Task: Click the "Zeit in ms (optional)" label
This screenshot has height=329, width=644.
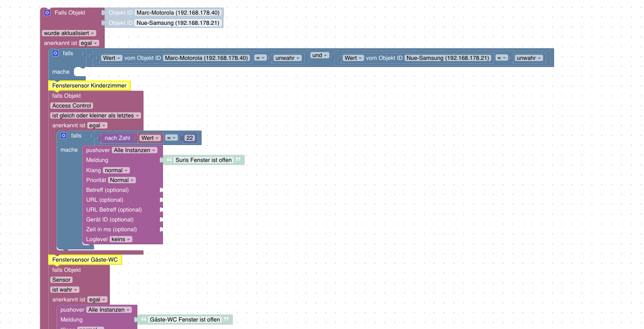Action: pos(111,229)
